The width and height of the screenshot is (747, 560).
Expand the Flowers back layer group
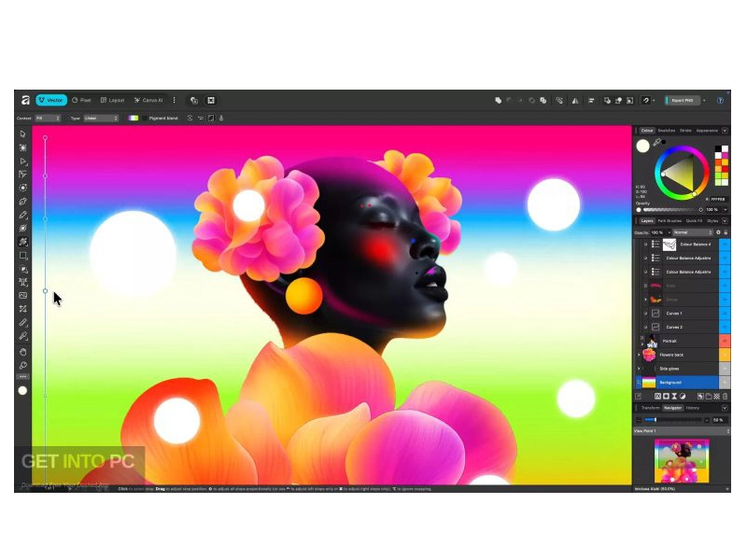tap(639, 355)
